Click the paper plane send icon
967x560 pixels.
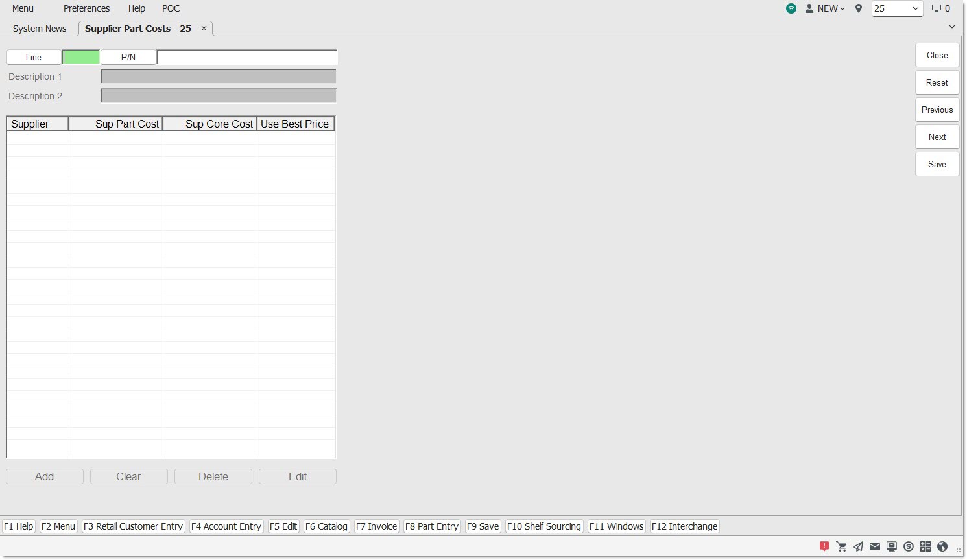[x=858, y=546]
